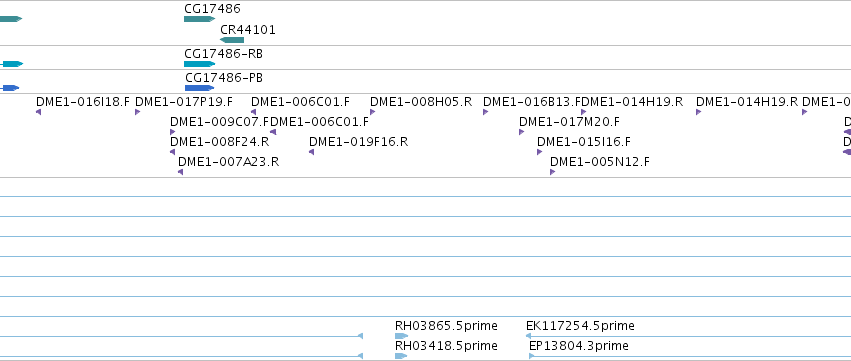Select the RH03418.5prime arrow feature
This screenshot has width=851, height=361.
401,356
